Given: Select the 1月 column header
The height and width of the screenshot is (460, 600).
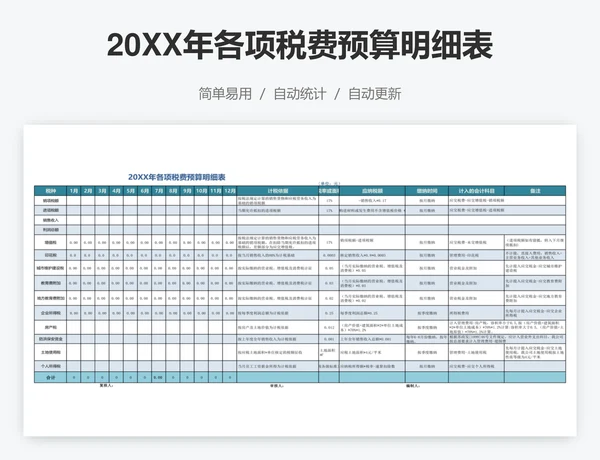Looking at the screenshot, I should 74,191.
